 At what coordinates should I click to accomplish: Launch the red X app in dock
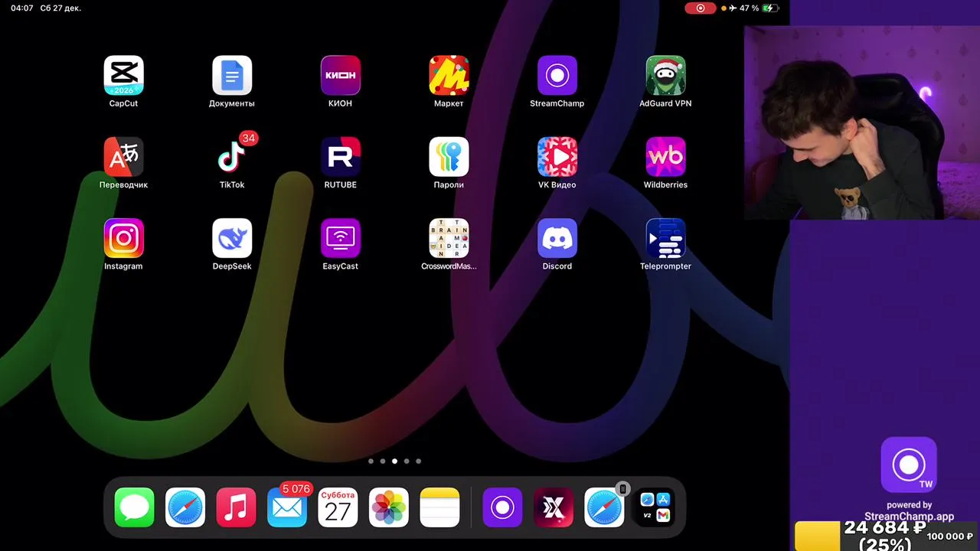pyautogui.click(x=554, y=507)
